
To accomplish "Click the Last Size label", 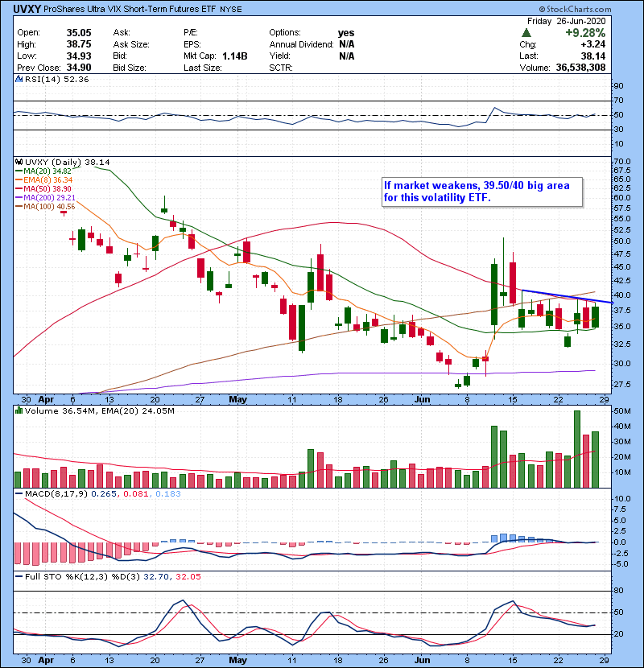I will coord(203,68).
